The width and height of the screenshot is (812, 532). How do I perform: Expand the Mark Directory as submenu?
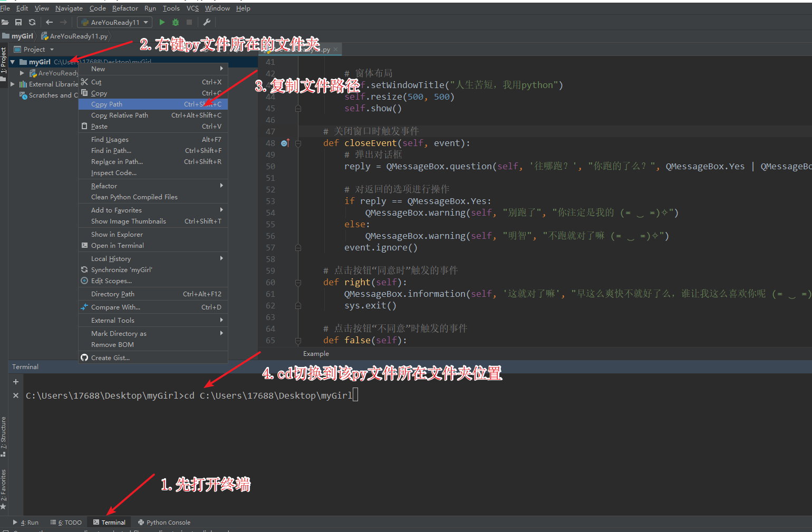pos(153,333)
